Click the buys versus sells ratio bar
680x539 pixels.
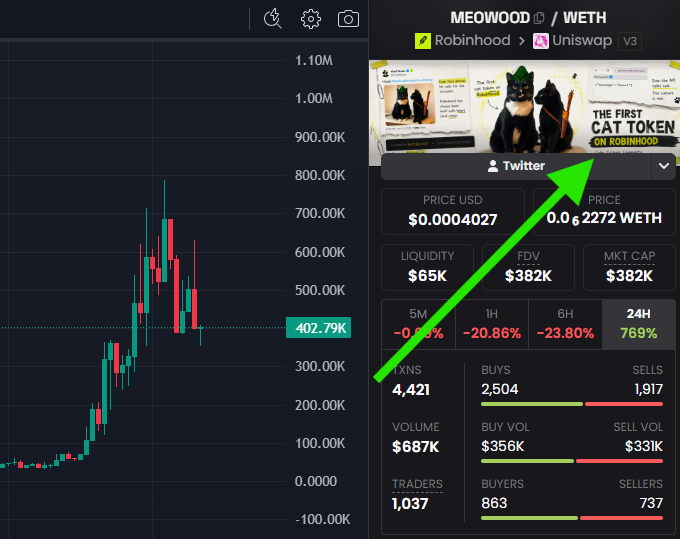point(572,404)
